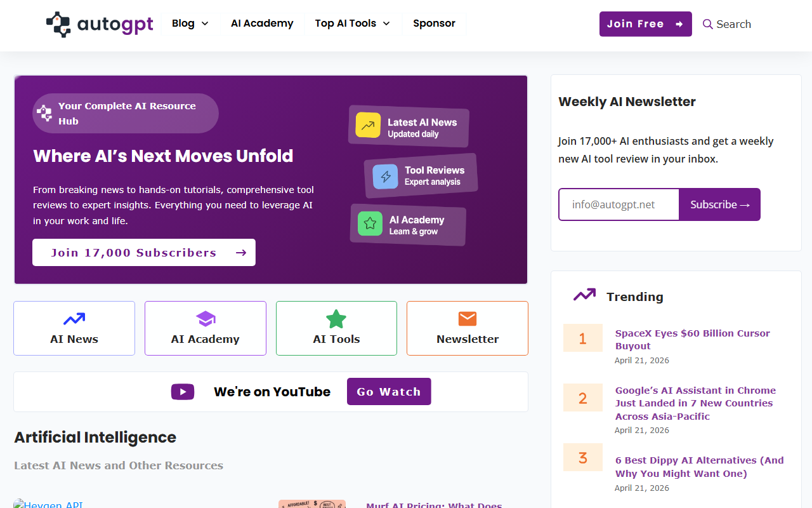Click the Search link text
Screen dimensions: 812x508
(733, 24)
